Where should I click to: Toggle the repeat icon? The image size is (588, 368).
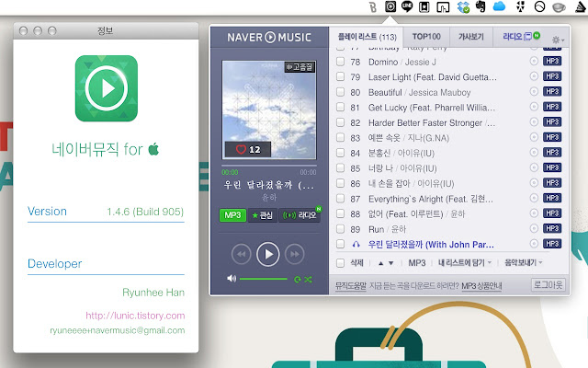[x=298, y=280]
